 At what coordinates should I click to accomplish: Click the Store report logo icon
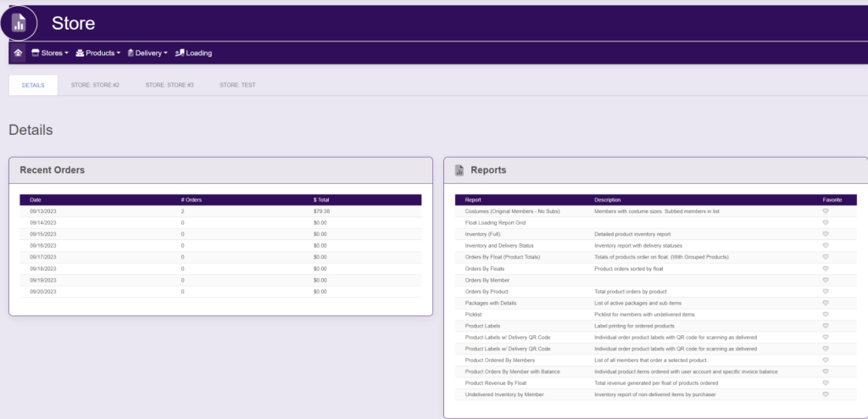coord(19,24)
